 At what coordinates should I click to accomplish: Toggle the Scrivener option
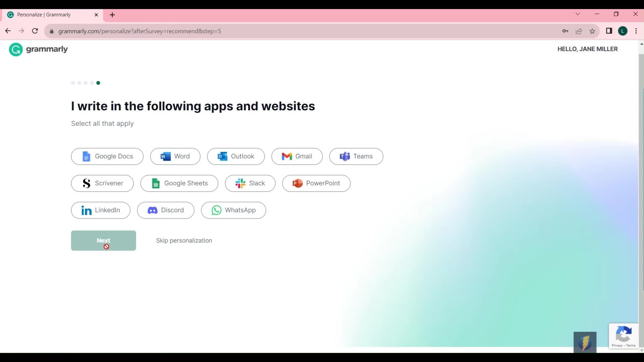pyautogui.click(x=102, y=183)
